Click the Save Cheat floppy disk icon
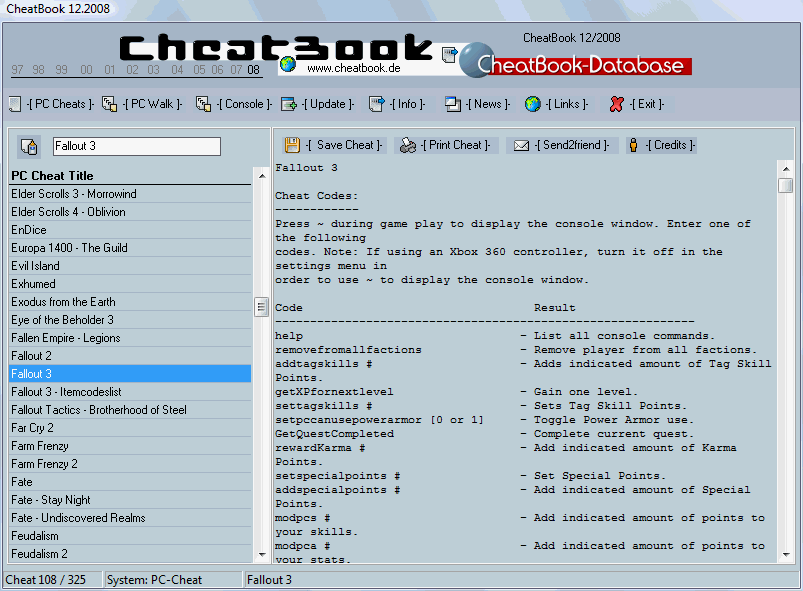The image size is (803, 591). coord(292,145)
